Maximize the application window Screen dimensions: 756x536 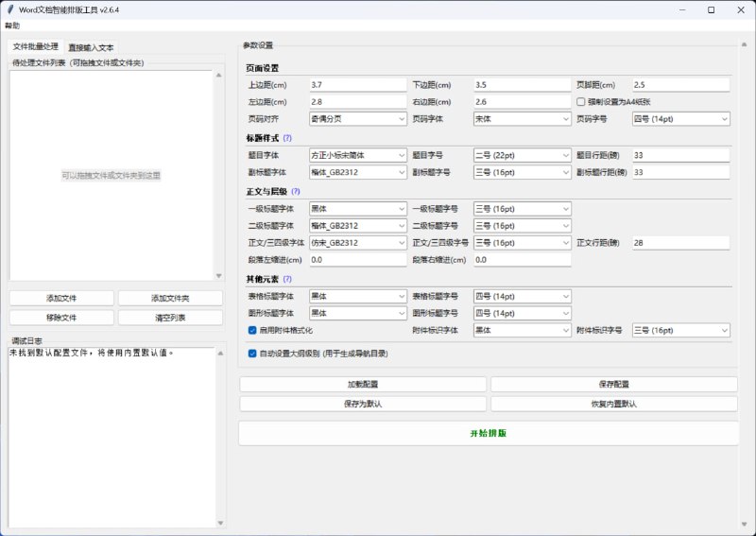pyautogui.click(x=712, y=9)
